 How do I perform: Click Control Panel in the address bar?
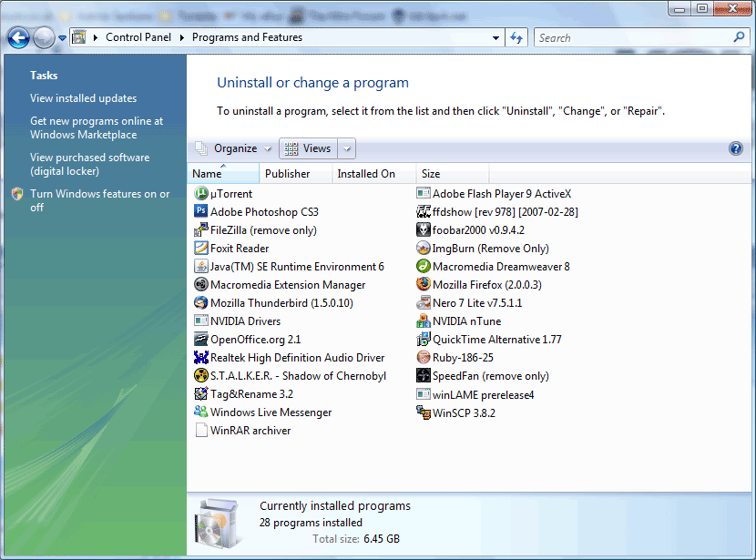(x=138, y=37)
